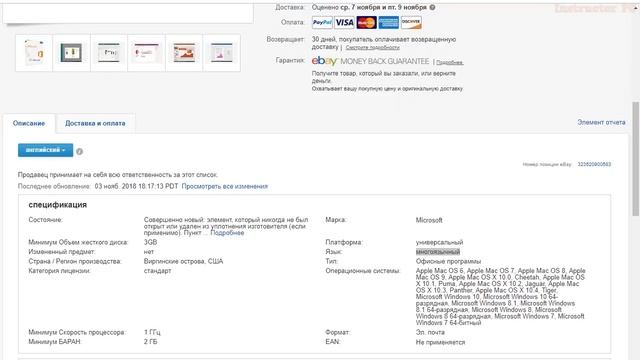The image size is (640, 360).
Task: Select the third product thumbnail
Action: (109, 53)
